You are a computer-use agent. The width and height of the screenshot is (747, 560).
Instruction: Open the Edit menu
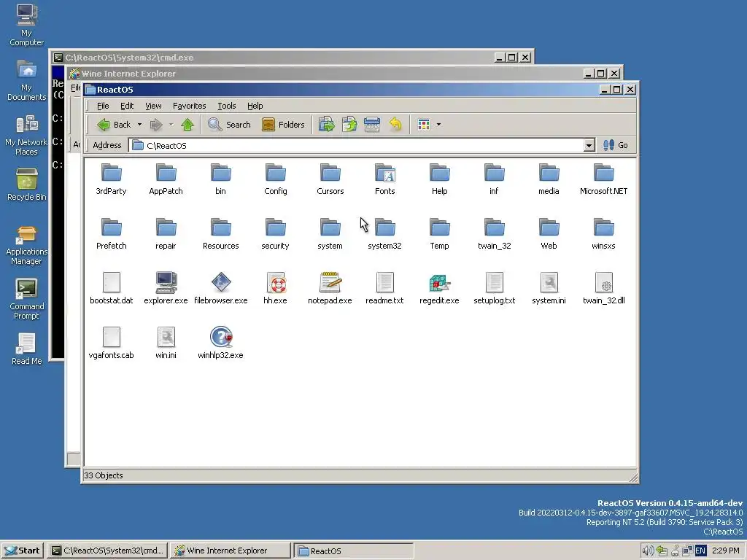pos(127,106)
